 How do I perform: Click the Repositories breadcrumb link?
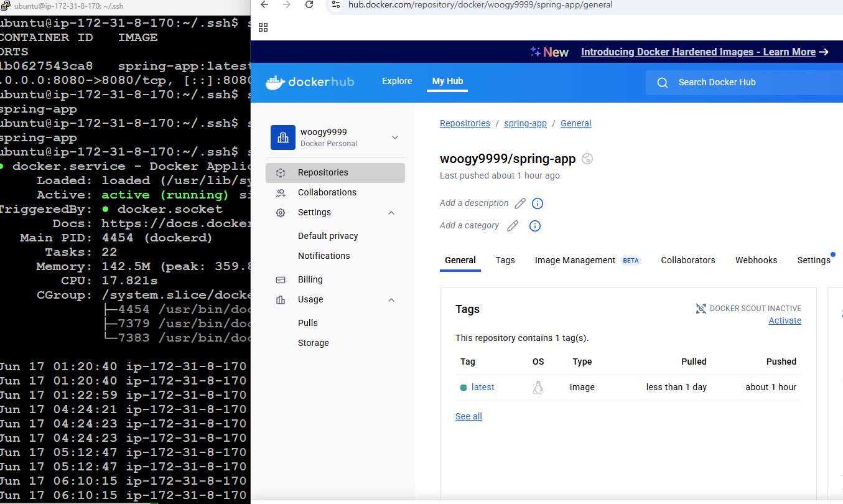point(465,123)
